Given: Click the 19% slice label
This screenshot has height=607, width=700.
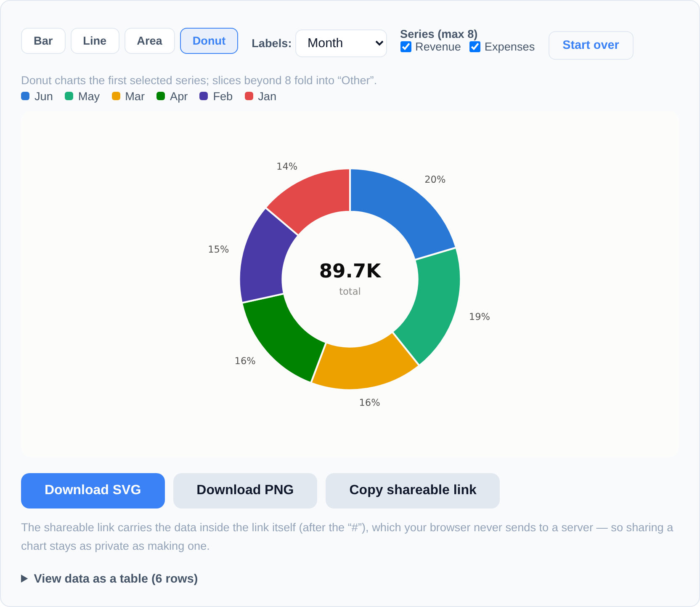Looking at the screenshot, I should coord(480,317).
